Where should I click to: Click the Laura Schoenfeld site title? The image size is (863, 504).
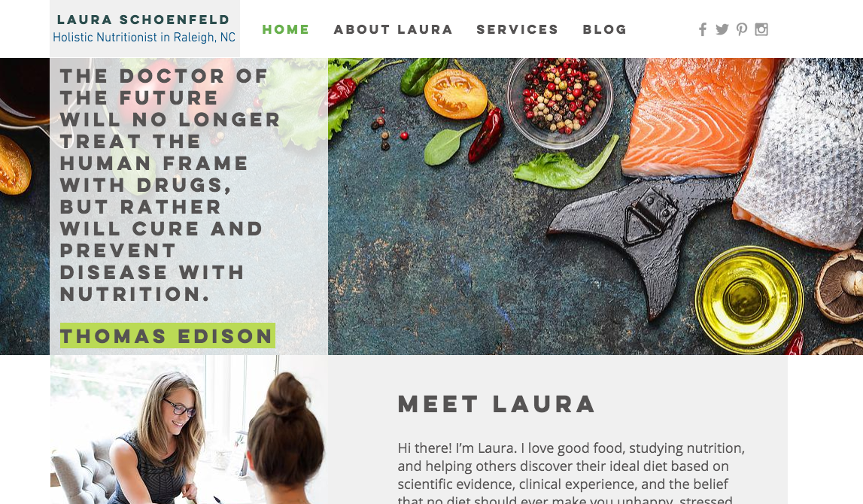[x=144, y=20]
